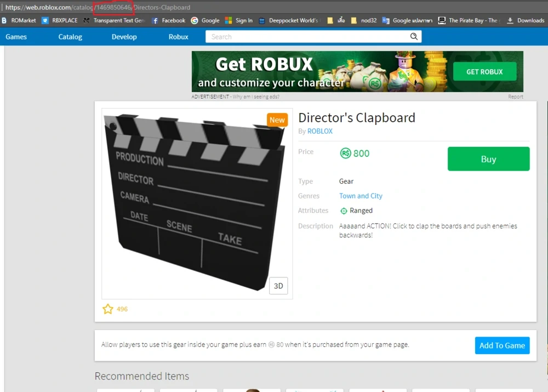The image size is (548, 392).
Task: Click the 'Get ROBUX' advertisement banner
Action: pyautogui.click(x=357, y=72)
